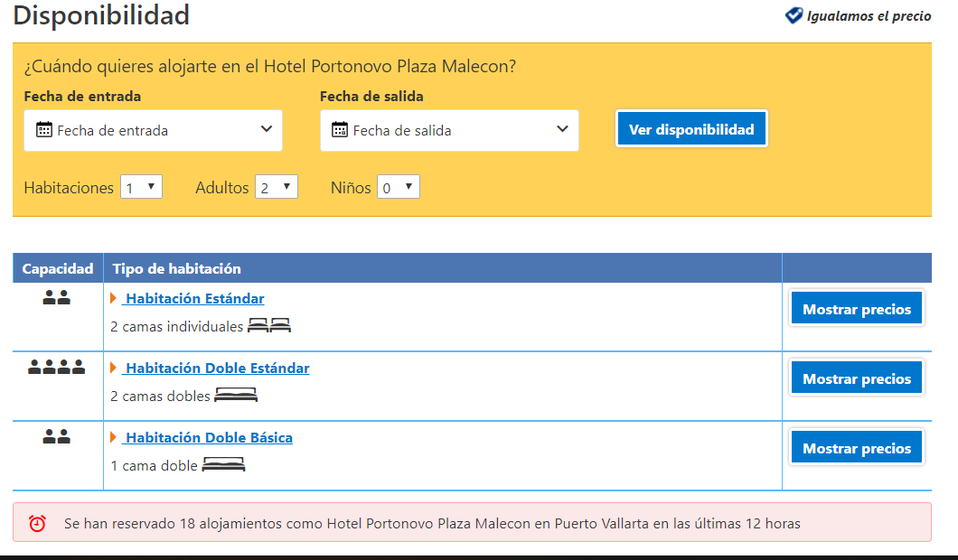This screenshot has width=958, height=560.
Task: Open the Habitaciones count dropdown
Action: [x=141, y=187]
